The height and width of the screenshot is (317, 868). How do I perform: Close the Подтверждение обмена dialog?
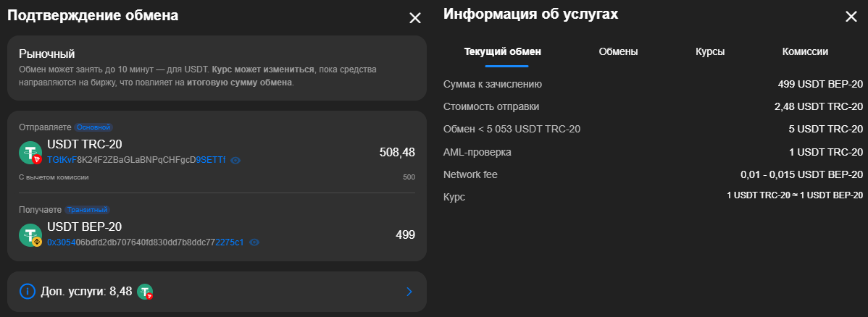(414, 17)
